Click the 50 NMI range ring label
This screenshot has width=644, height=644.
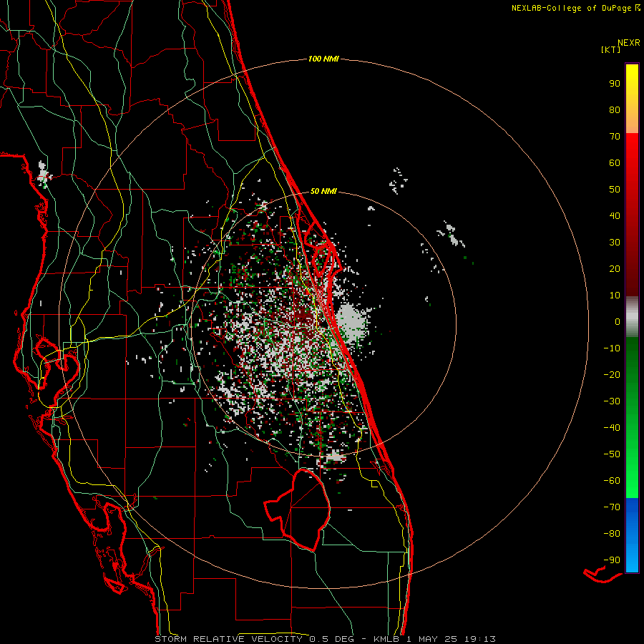323,191
